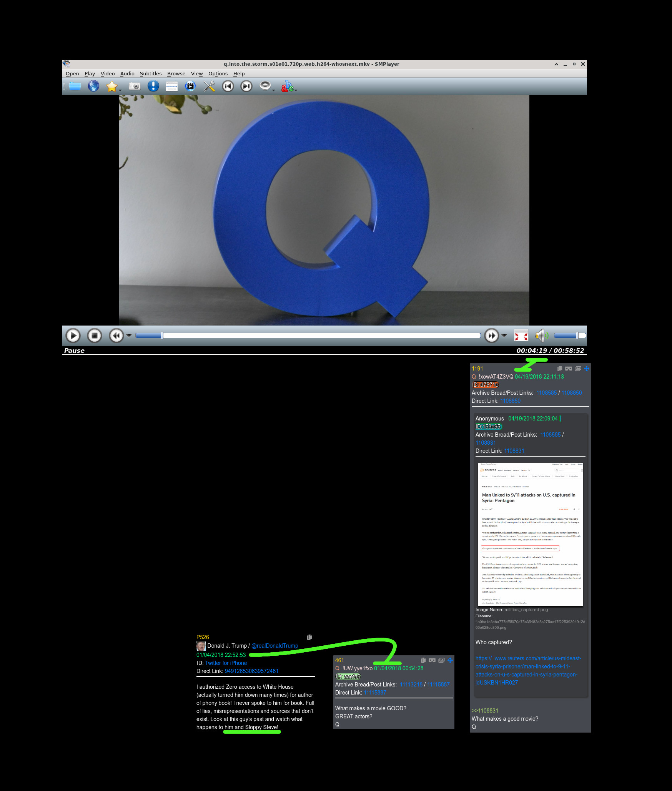Click the Trump avatar thumbnail in P526
672x791 pixels.
coord(201,646)
